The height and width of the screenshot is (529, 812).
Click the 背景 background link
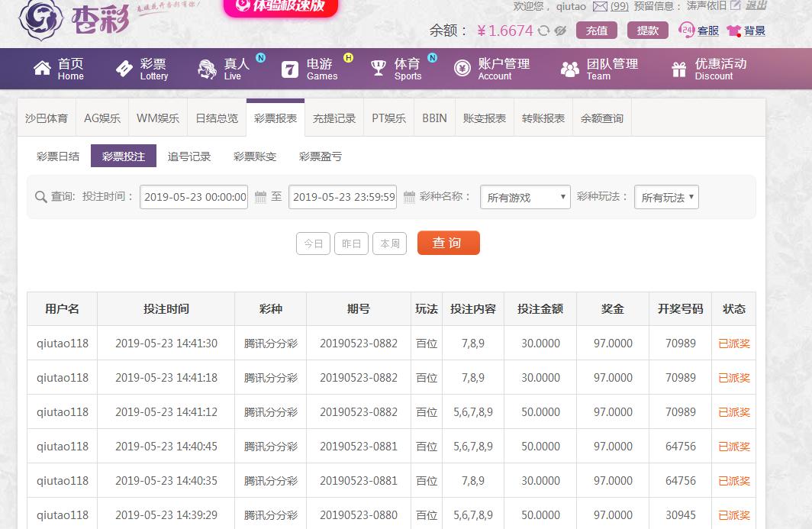click(755, 31)
